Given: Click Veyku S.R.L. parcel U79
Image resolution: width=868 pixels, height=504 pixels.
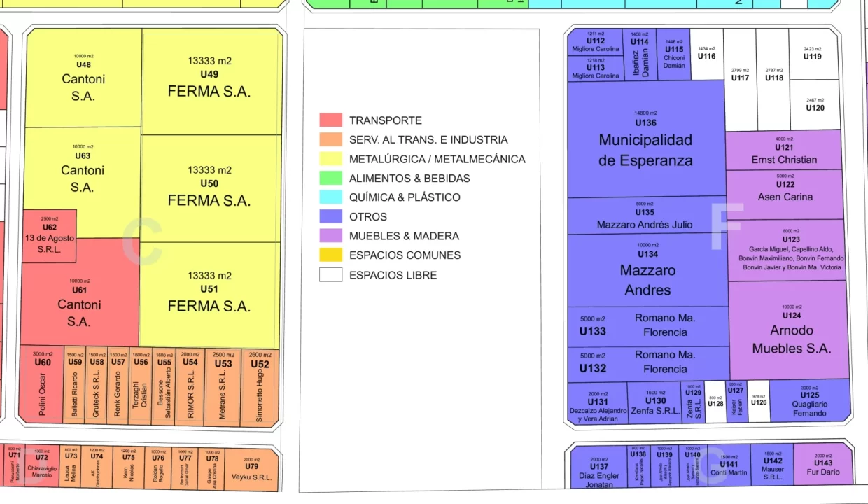Looking at the screenshot, I should 252,466.
